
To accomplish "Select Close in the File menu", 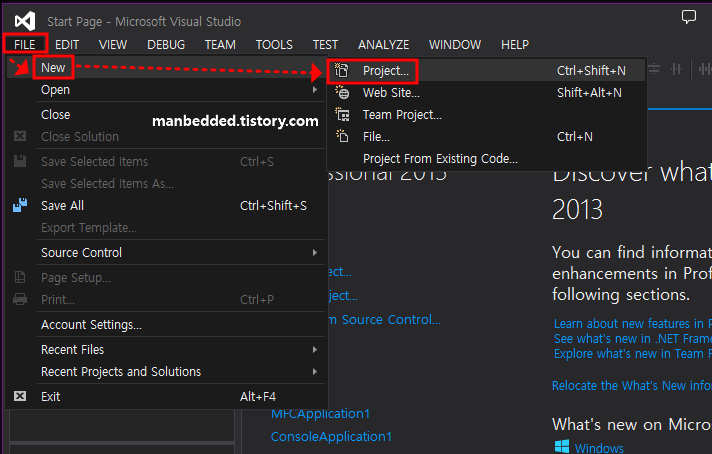I will 166,114.
